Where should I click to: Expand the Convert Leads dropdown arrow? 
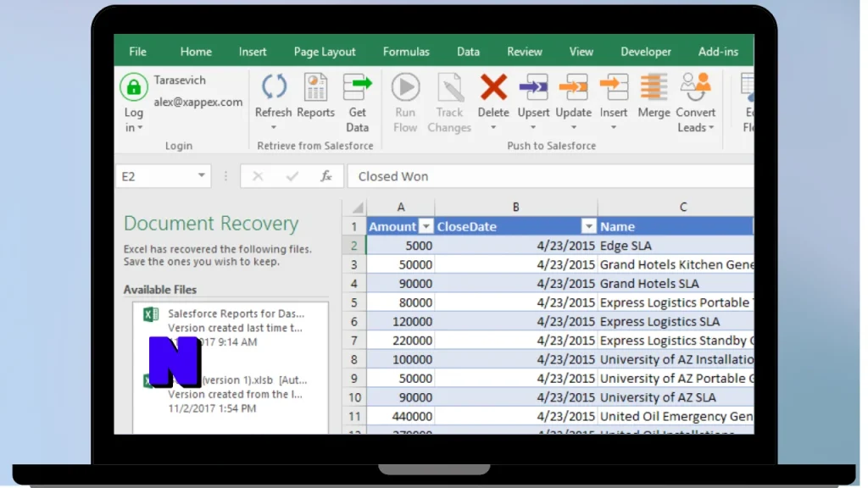(x=711, y=128)
